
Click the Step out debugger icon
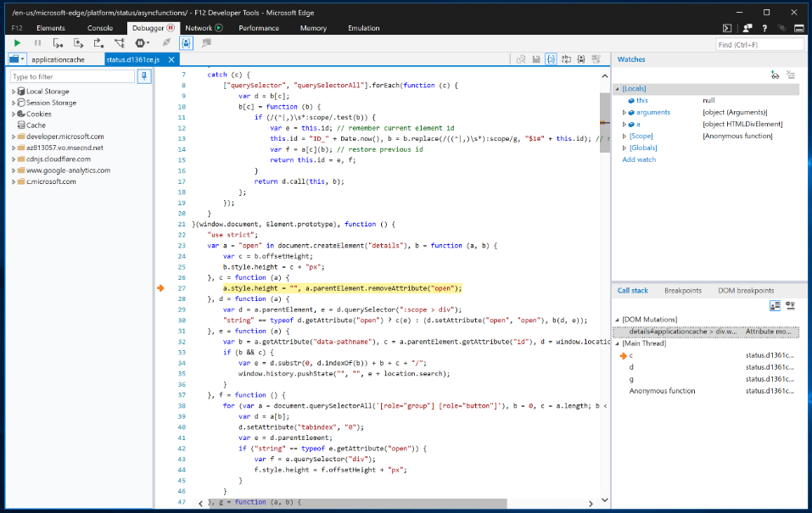pyautogui.click(x=98, y=44)
